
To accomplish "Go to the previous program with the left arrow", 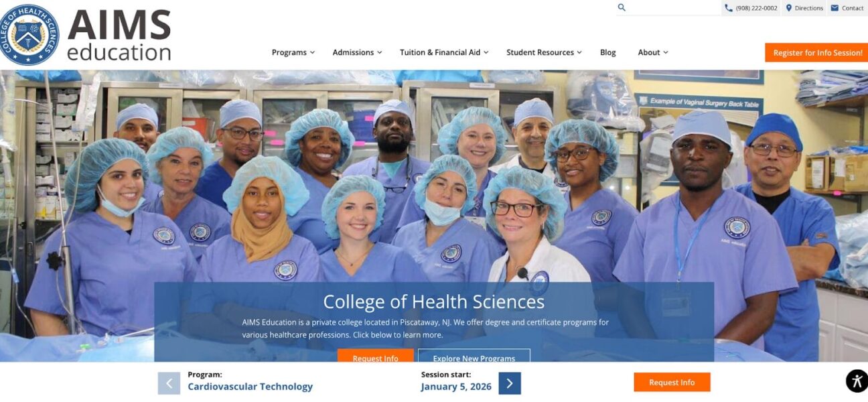I will coord(169,383).
